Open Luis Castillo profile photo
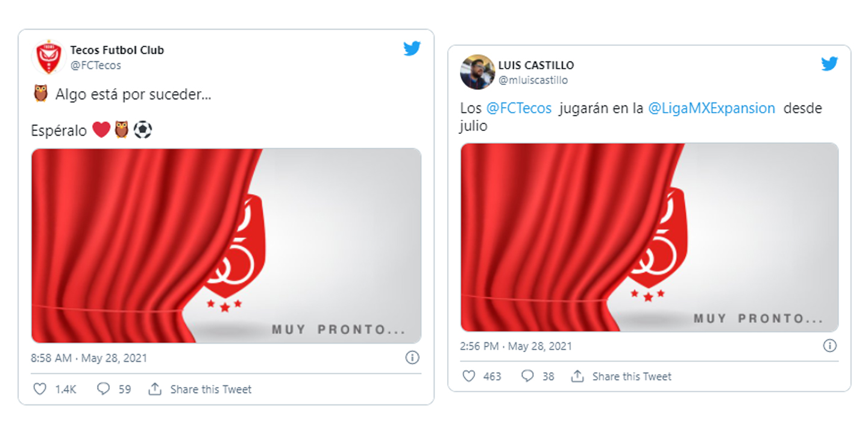868x434 pixels. 477,72
